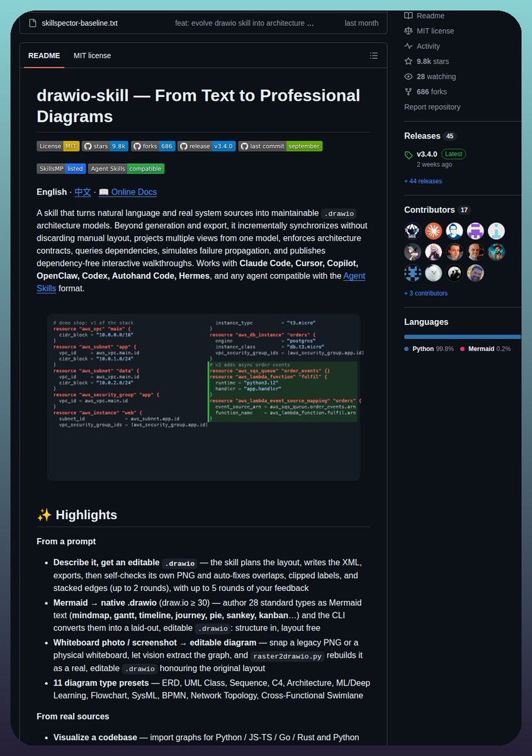Click the last commit september badge

click(280, 146)
